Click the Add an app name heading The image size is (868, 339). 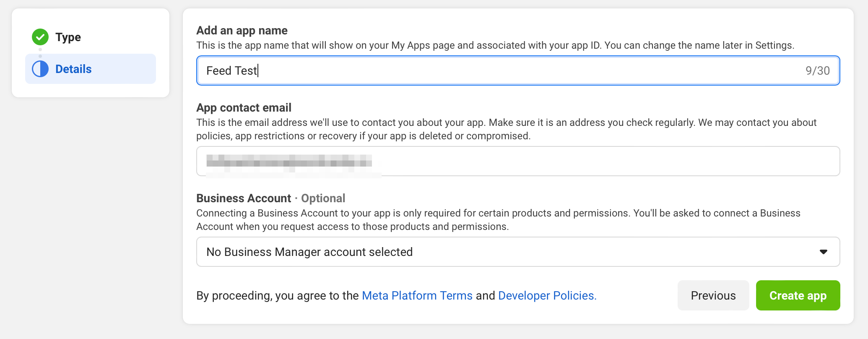coord(242,30)
